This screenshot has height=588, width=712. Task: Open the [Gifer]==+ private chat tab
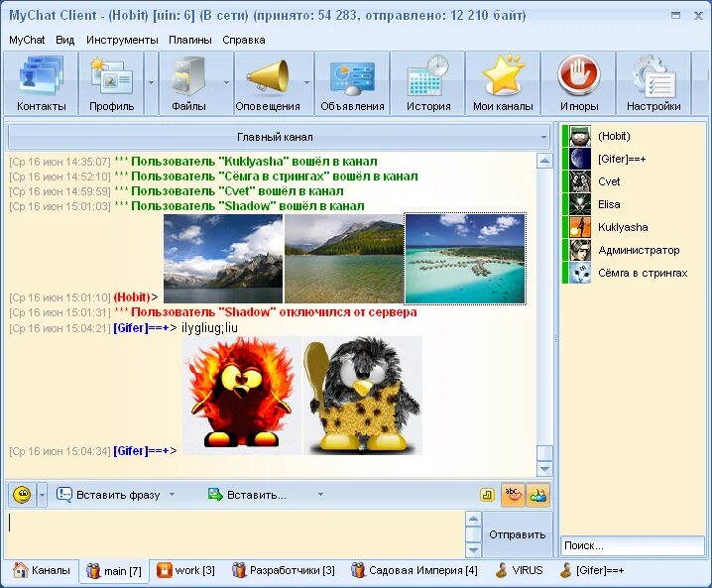click(592, 570)
